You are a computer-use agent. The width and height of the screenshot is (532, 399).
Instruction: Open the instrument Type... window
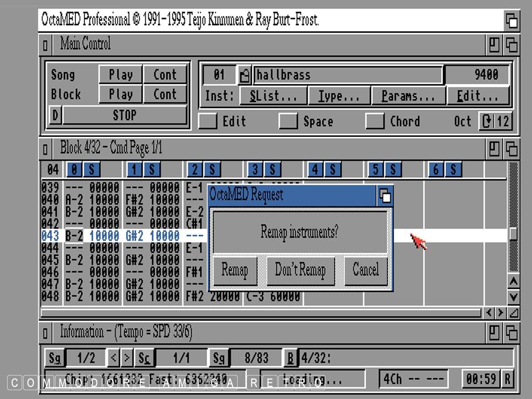[339, 96]
